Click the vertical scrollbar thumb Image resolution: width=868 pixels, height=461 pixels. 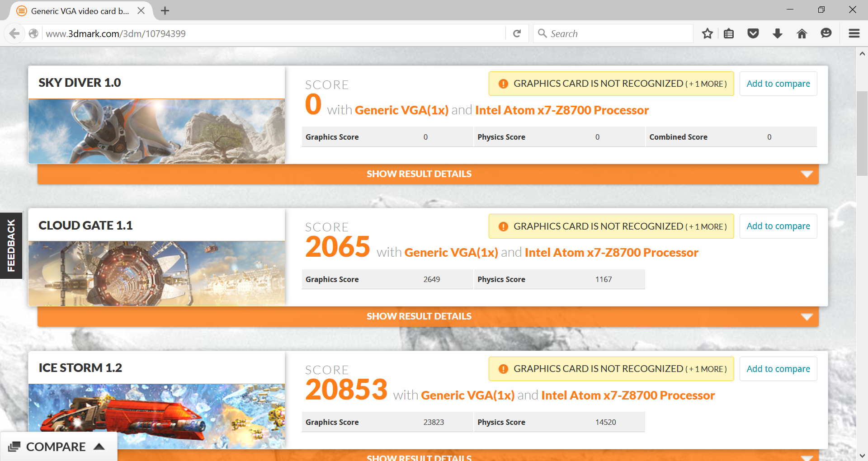(862, 133)
